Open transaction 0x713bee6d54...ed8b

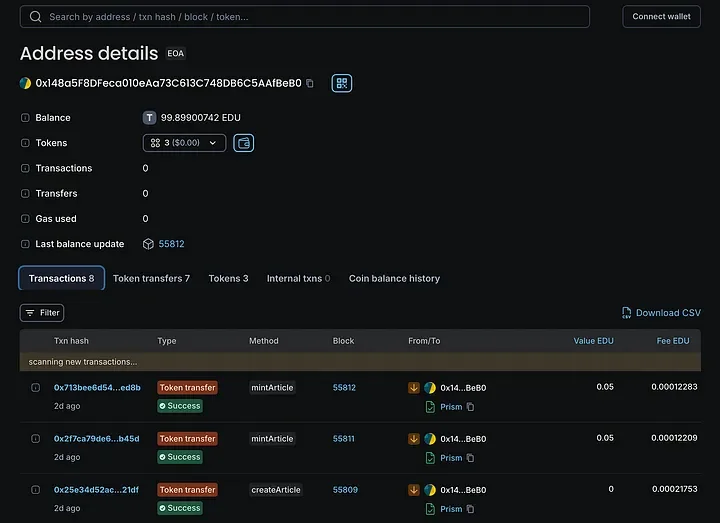click(x=97, y=388)
